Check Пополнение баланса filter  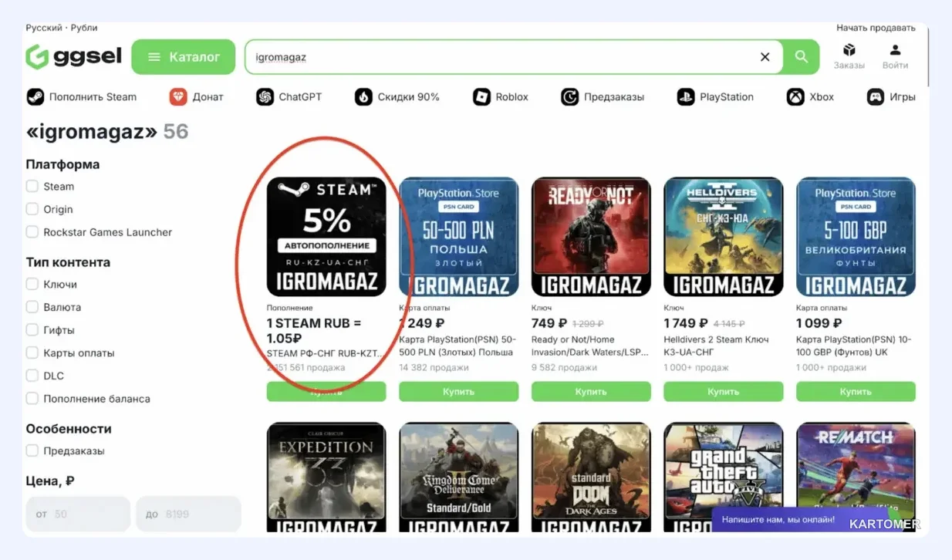tap(32, 398)
